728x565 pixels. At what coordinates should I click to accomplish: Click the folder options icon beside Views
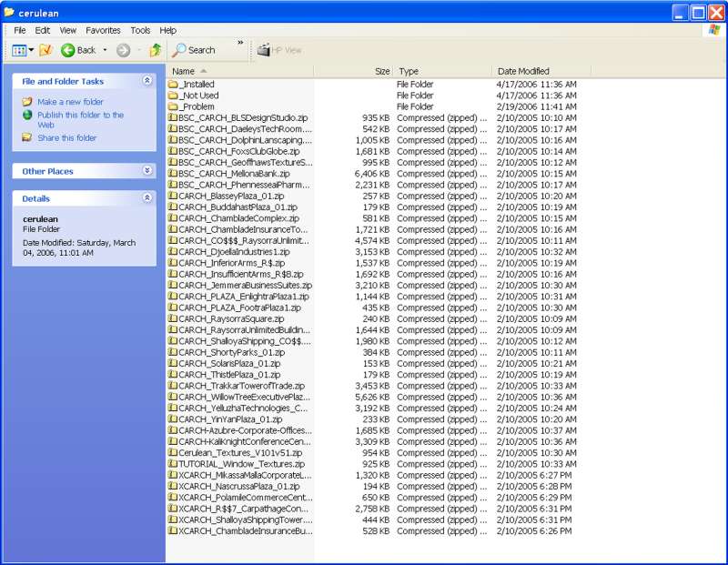pos(46,50)
